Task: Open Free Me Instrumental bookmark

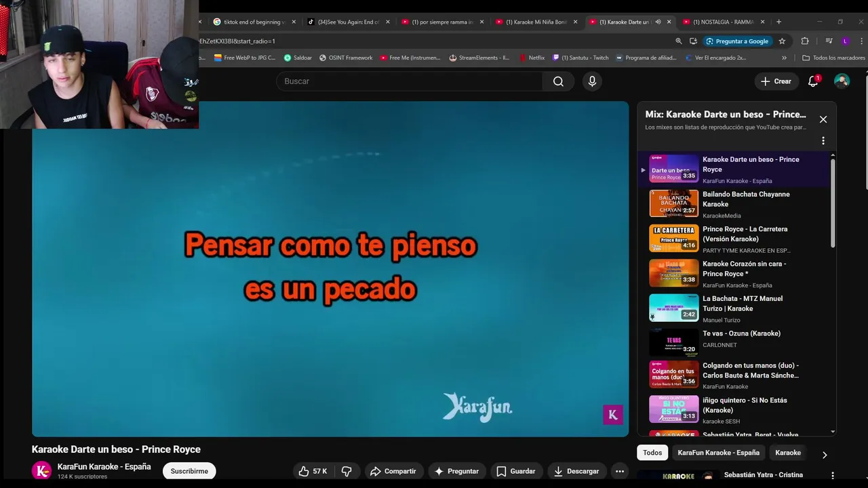Action: [x=410, y=58]
